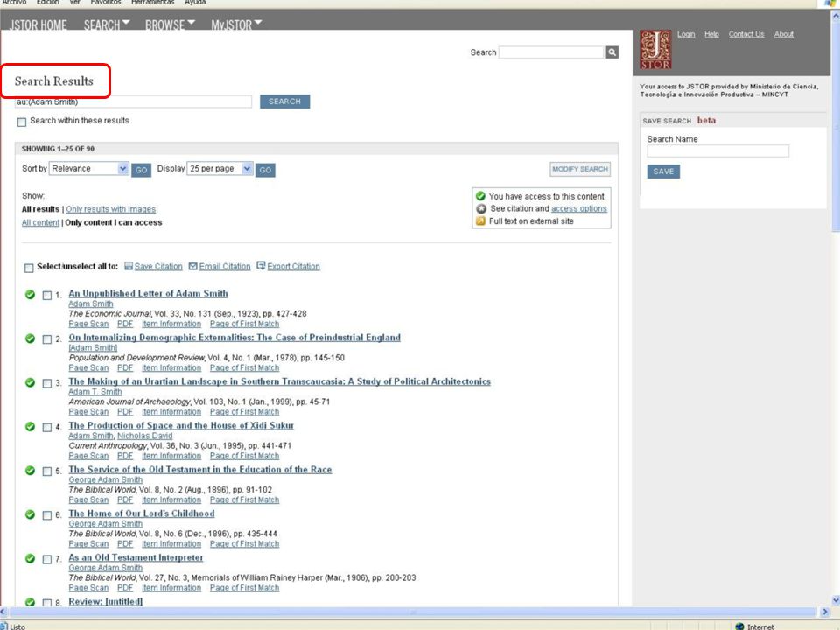Screen dimensions: 840x630
Task: Check the box for result 1
Action: point(47,295)
